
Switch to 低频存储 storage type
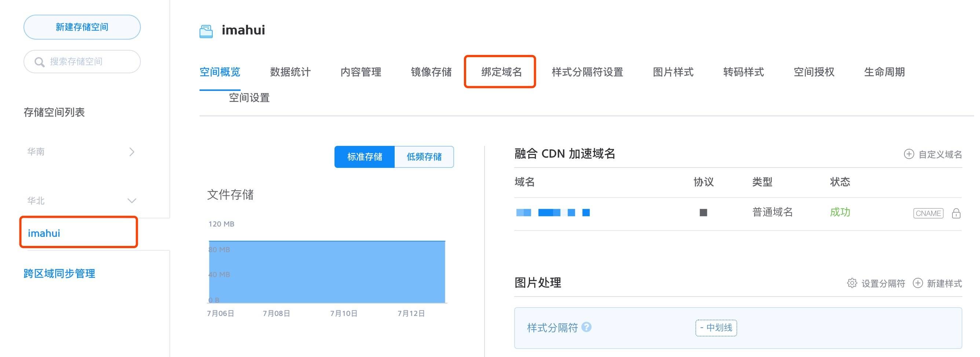tap(424, 157)
